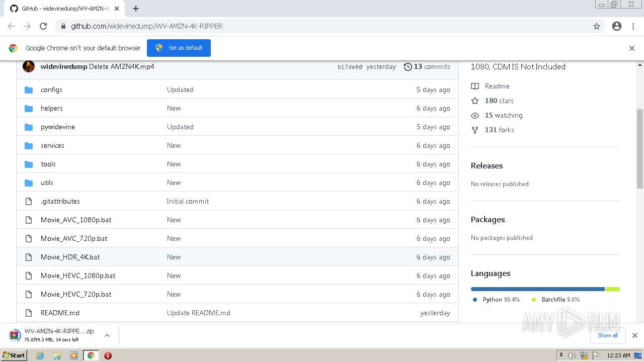Click the taskbar clock 12:23 AM
The width and height of the screenshot is (644, 362).
[618, 355]
